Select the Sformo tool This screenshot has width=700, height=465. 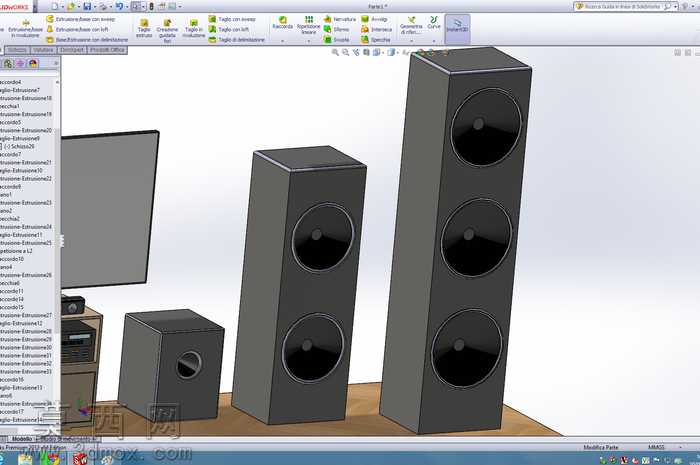coord(337,29)
